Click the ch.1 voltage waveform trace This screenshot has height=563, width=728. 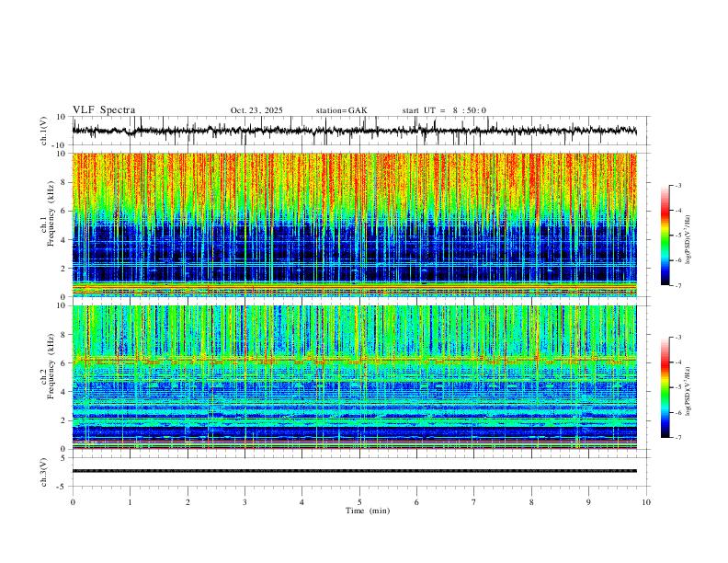pyautogui.click(x=354, y=131)
